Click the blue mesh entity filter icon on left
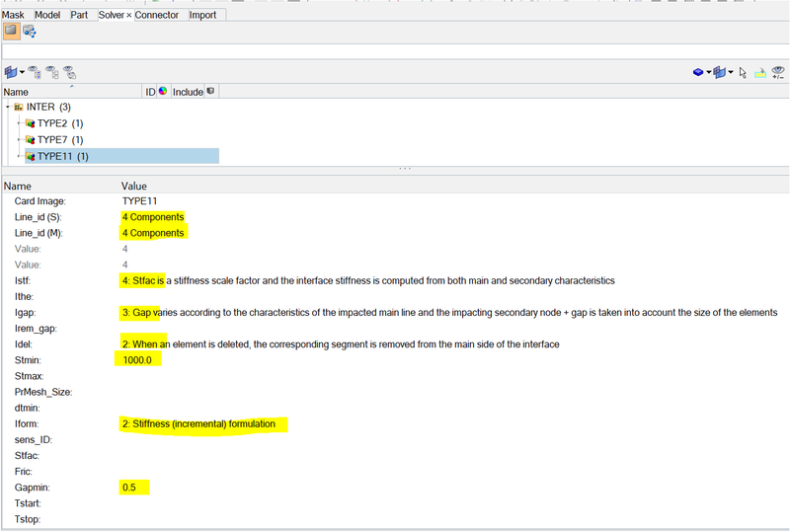Screen dimensions: 790x532 pos(11,73)
